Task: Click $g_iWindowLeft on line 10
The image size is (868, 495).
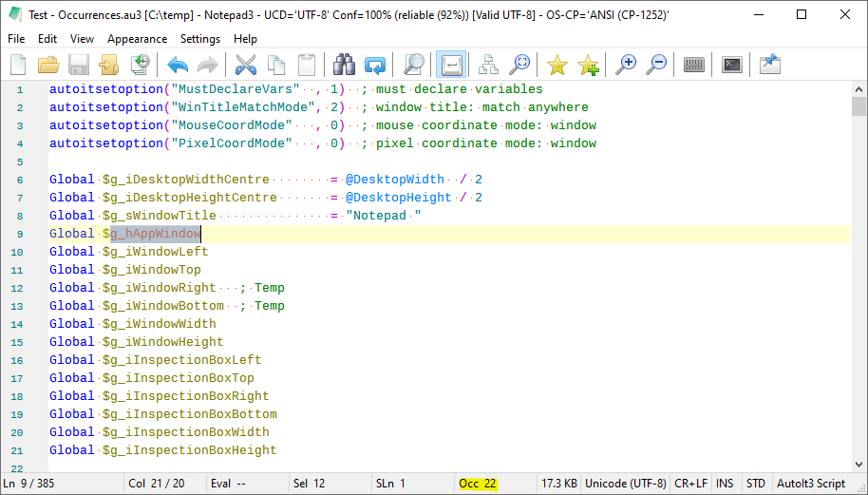Action: click(155, 252)
